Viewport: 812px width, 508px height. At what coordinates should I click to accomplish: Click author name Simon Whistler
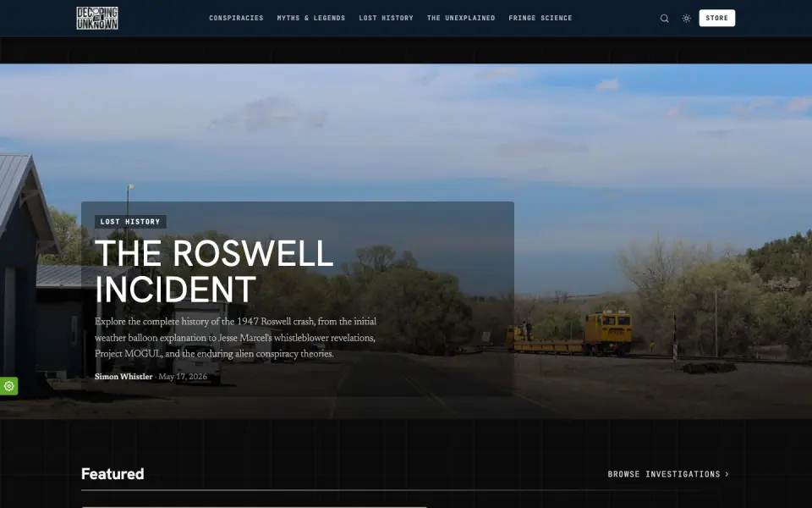coord(123,377)
